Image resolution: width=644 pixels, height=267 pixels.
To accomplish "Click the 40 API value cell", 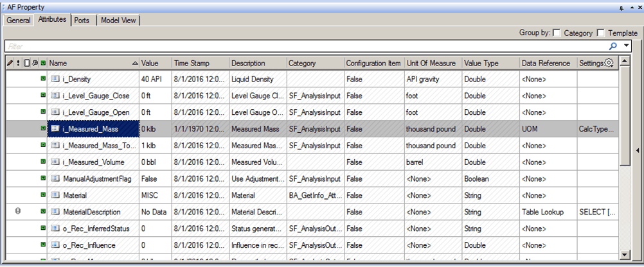I will pyautogui.click(x=156, y=79).
